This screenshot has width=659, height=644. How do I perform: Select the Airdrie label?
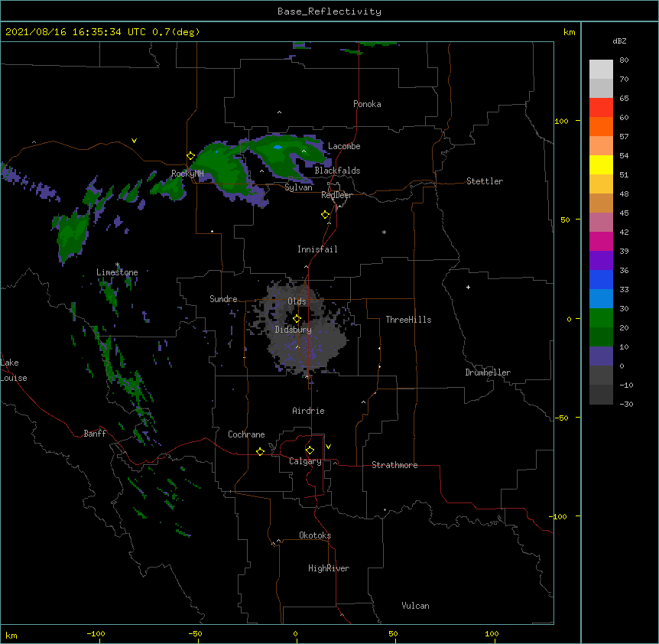(309, 411)
